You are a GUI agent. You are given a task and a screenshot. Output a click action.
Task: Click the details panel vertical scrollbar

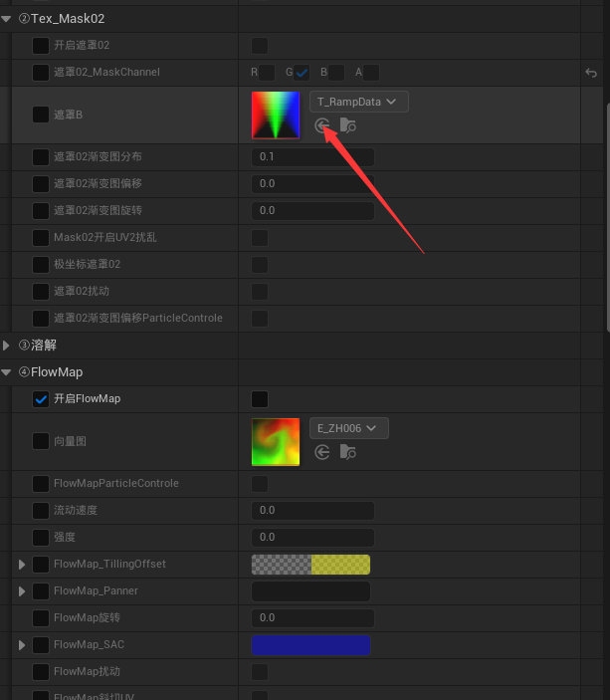608,217
